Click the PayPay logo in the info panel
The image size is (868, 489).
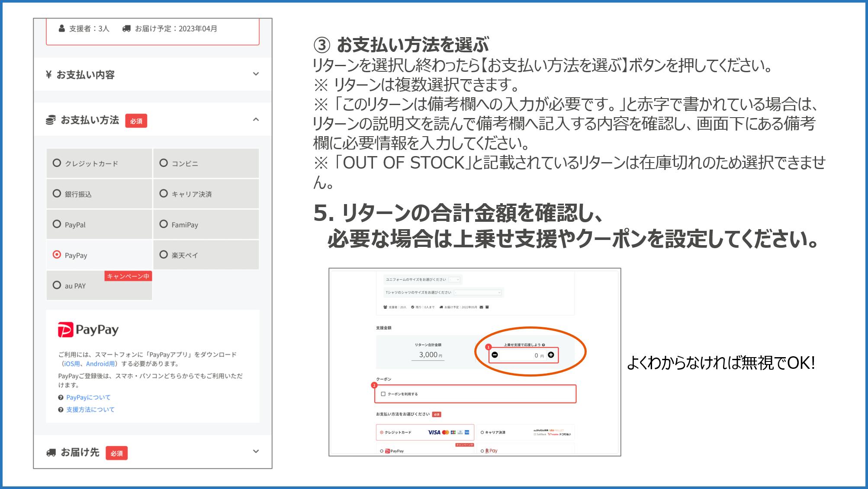88,330
